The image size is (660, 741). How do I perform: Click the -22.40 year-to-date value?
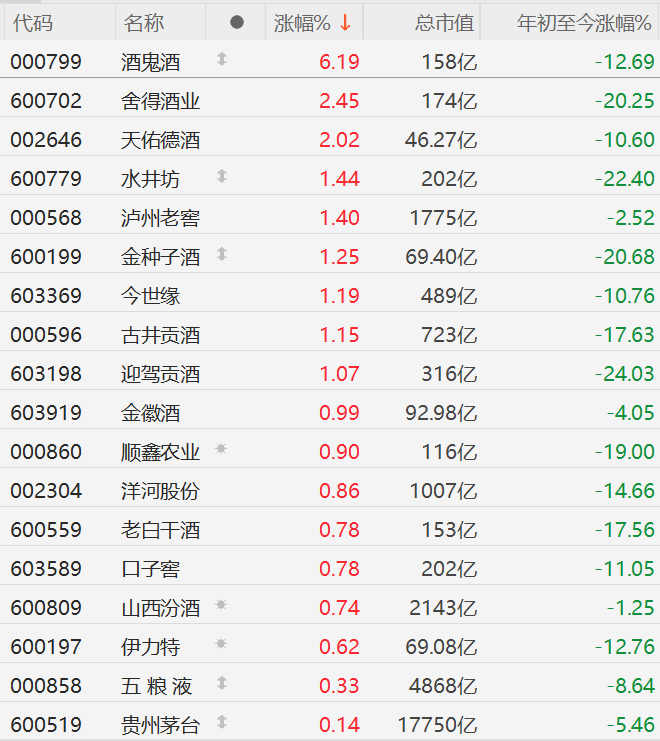625,179
